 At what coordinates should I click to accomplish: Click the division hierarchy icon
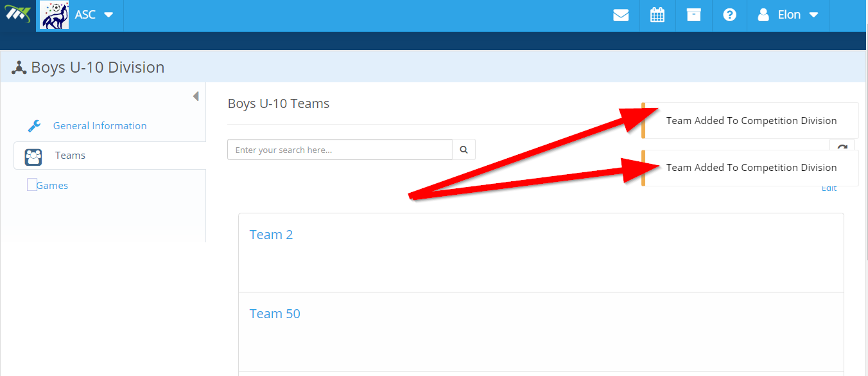[19, 67]
